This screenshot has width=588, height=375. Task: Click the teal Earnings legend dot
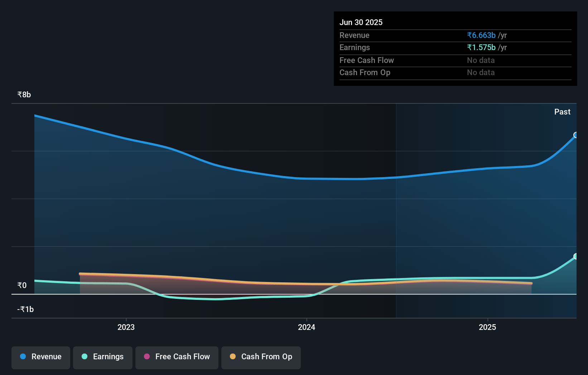tap(85, 356)
